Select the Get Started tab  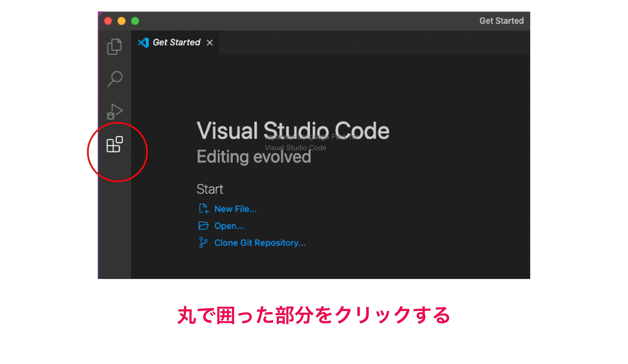175,42
